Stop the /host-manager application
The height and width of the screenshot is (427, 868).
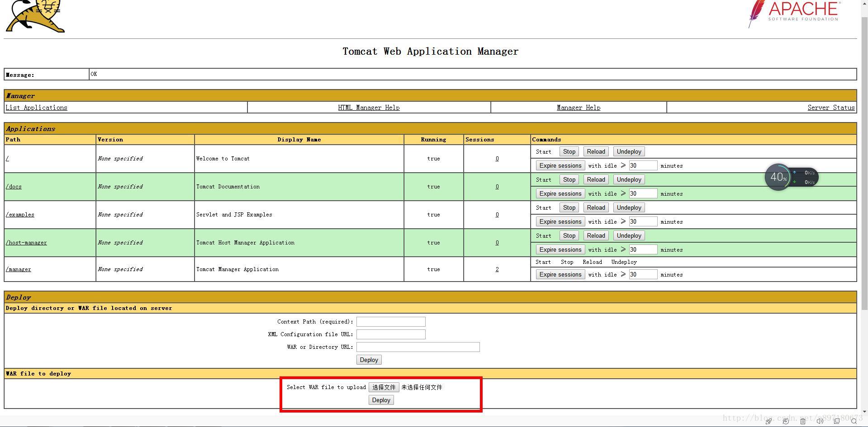(569, 236)
